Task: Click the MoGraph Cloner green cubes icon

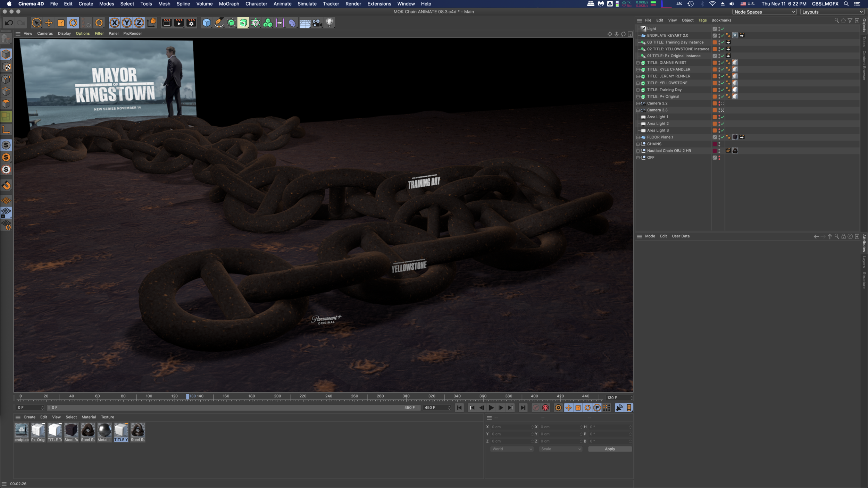Action: pyautogui.click(x=268, y=23)
